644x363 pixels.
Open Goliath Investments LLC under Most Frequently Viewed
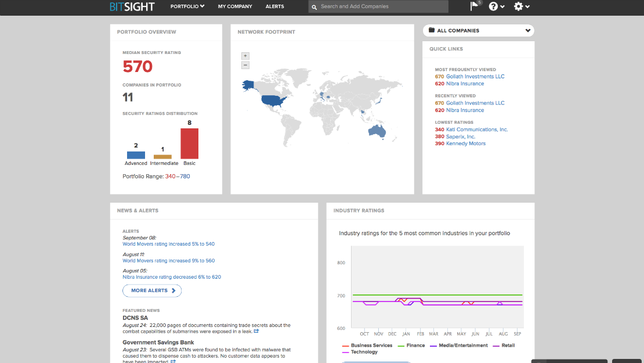click(475, 77)
